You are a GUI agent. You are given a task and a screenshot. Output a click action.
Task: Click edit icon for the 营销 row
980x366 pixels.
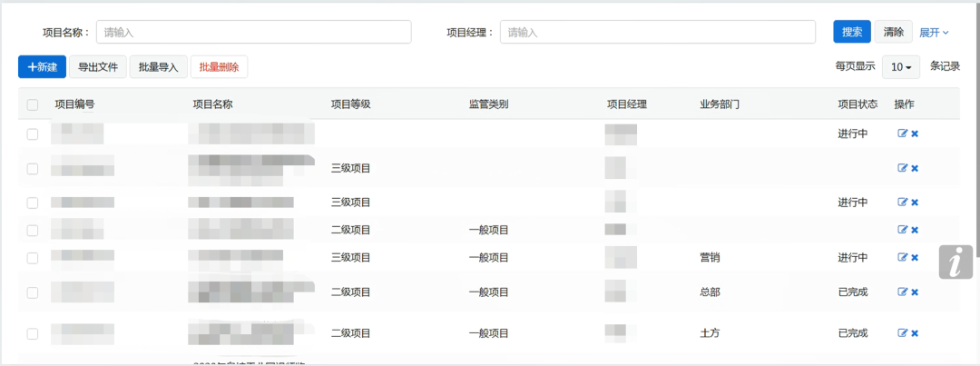(x=902, y=258)
